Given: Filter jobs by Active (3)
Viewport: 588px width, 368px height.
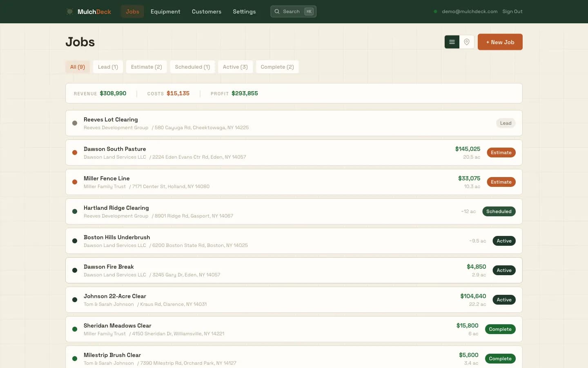Looking at the screenshot, I should click(235, 67).
